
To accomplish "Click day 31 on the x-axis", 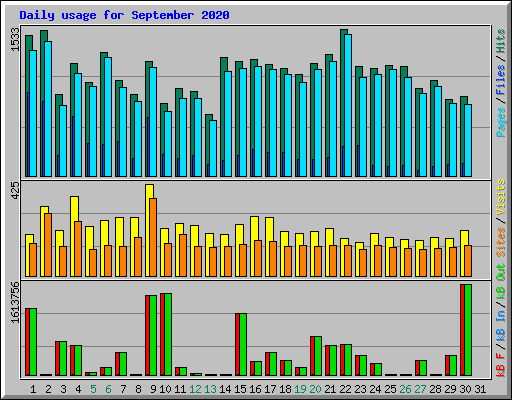I will (480, 389).
